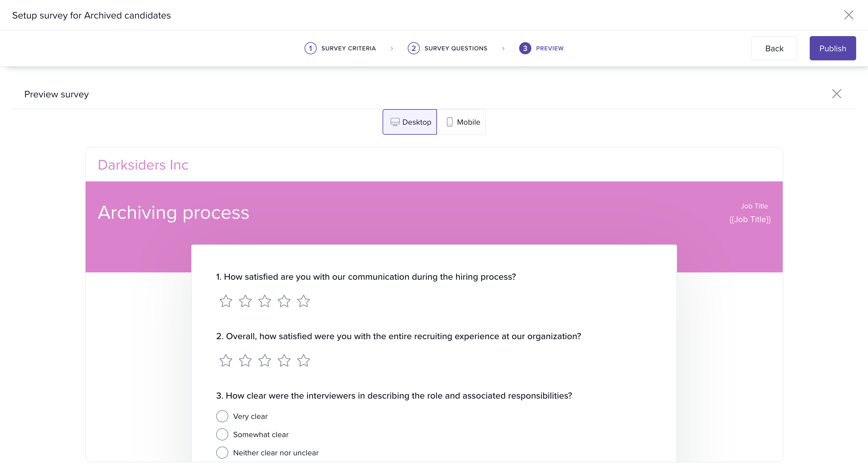Pick 'Neither clear nor unclear' radio option

(222, 453)
